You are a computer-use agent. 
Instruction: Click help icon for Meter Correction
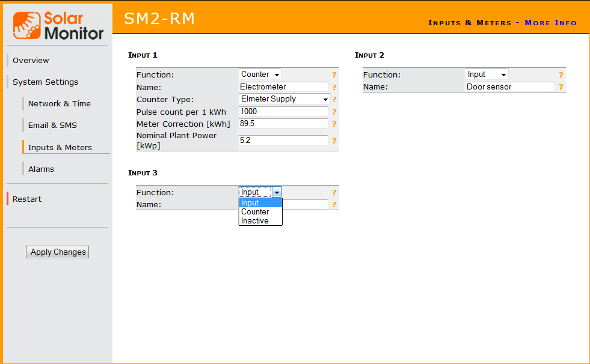tap(334, 124)
